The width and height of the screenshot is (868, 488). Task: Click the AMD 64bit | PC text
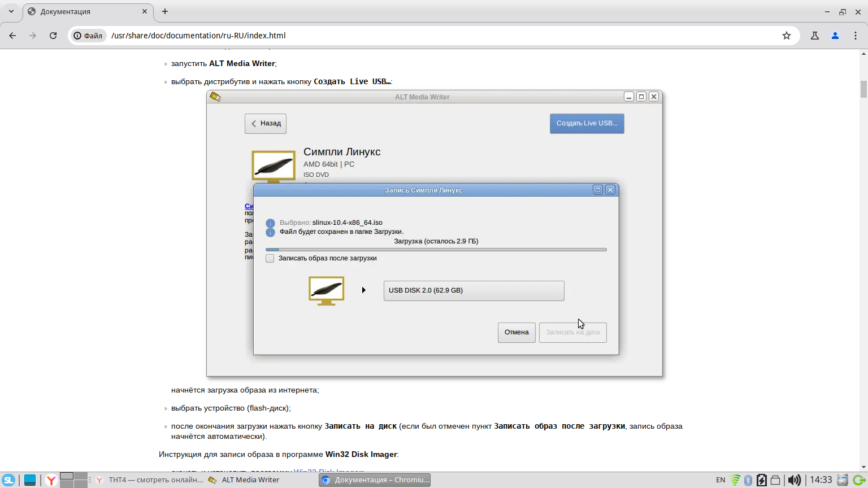click(329, 164)
